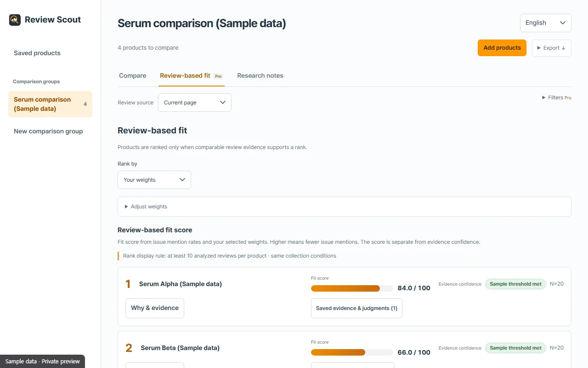Expand the Filters Pro disclosure
The width and height of the screenshot is (588, 368).
pyautogui.click(x=557, y=98)
